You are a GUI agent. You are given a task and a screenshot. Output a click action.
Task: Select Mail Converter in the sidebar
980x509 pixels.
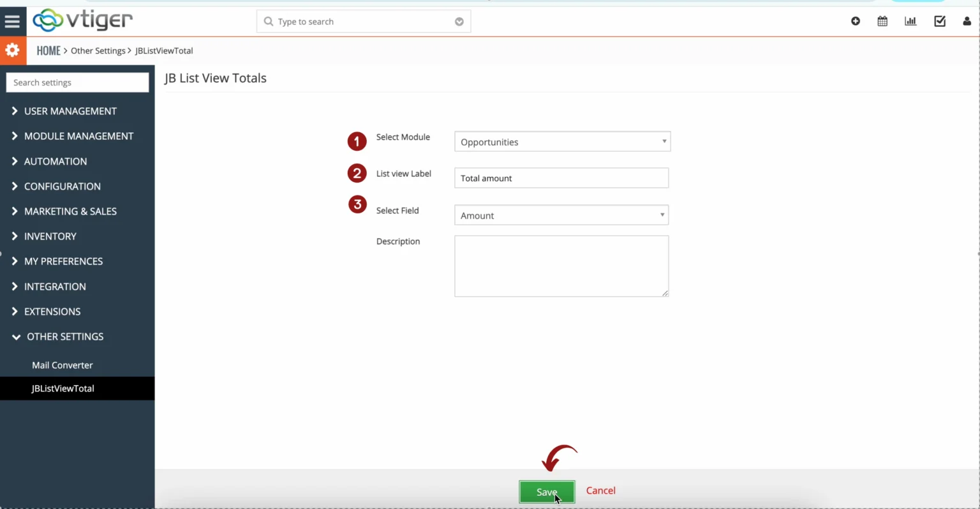pos(62,365)
